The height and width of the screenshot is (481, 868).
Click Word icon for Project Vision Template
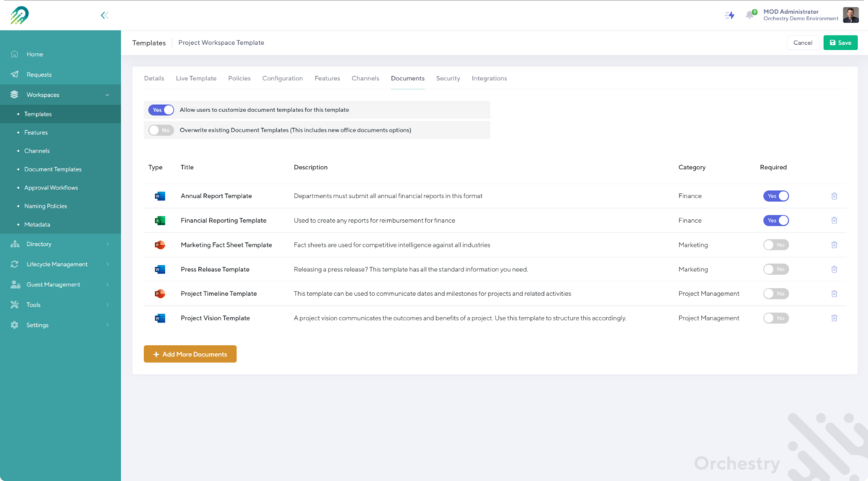pos(160,318)
